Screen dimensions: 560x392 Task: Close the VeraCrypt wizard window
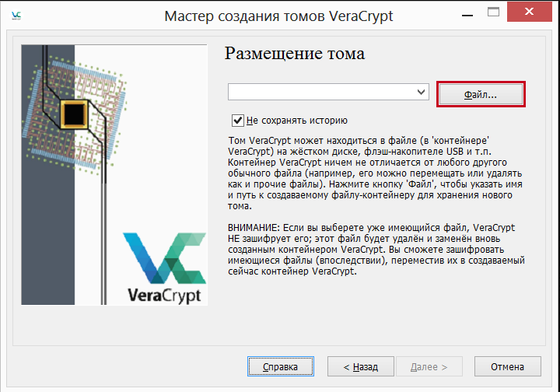click(530, 12)
